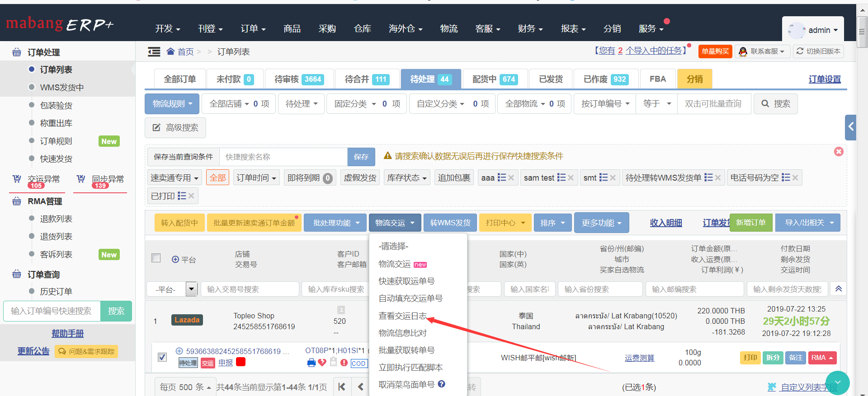The height and width of the screenshot is (396, 868).
Task: Click list icon of aaa quick filter
Action: (501, 177)
